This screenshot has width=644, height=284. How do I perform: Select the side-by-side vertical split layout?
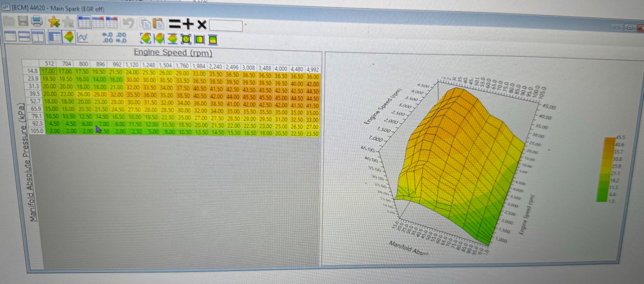[38, 36]
